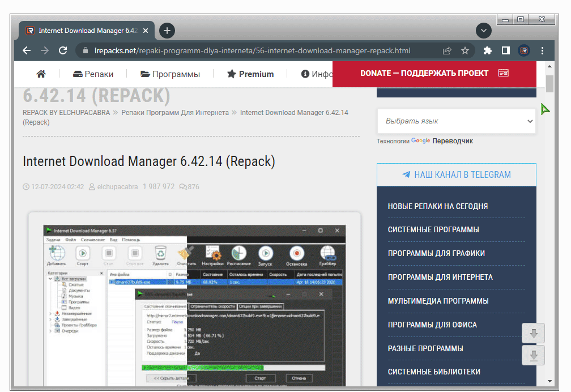The width and height of the screenshot is (571, 392).
Task: Click the browser forward arrow
Action: coord(44,50)
